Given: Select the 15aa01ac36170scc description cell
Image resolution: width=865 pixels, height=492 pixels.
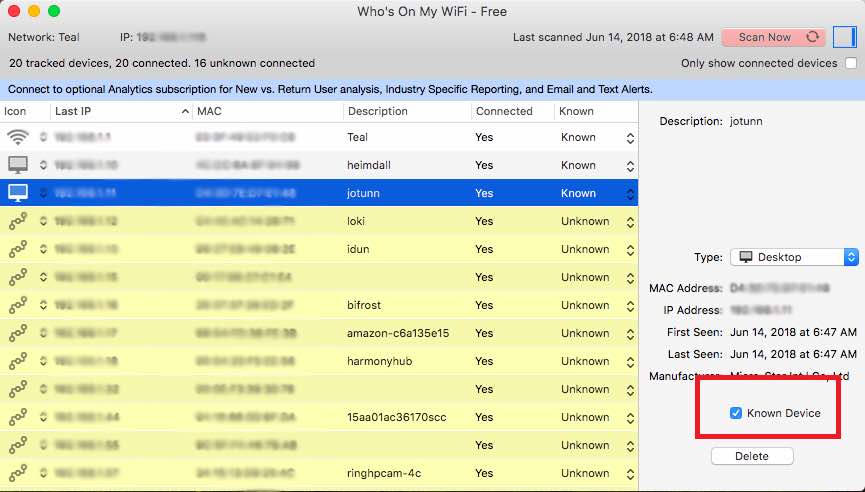Looking at the screenshot, I should (x=397, y=418).
